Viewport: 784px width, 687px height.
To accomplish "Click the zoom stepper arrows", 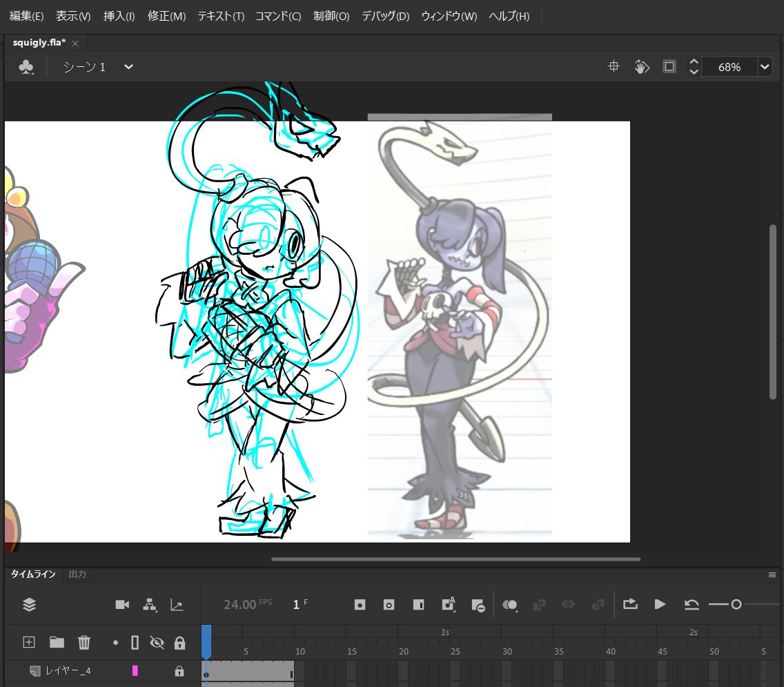I will point(694,66).
